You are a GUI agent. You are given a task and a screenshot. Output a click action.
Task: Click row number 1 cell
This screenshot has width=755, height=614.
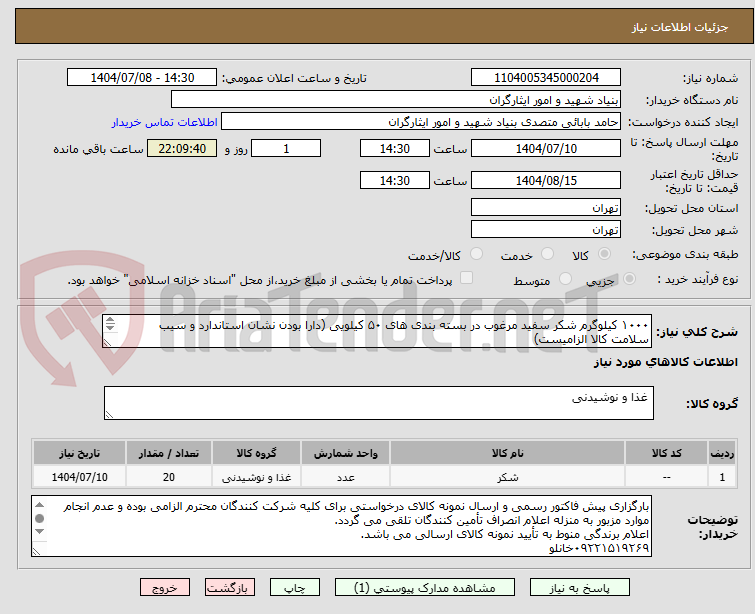coord(722,477)
